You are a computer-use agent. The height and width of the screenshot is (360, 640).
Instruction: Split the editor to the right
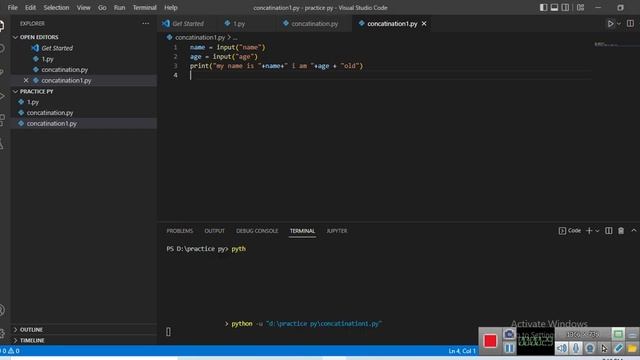point(630,24)
